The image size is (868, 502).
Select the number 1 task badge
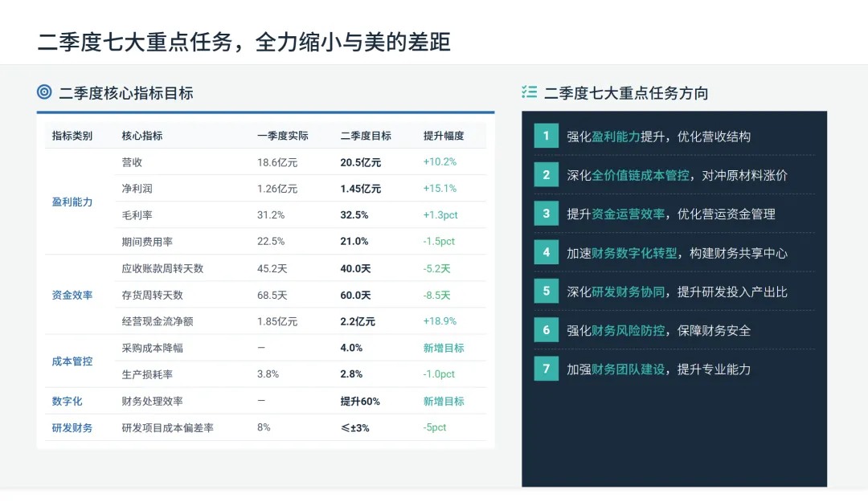(x=546, y=136)
